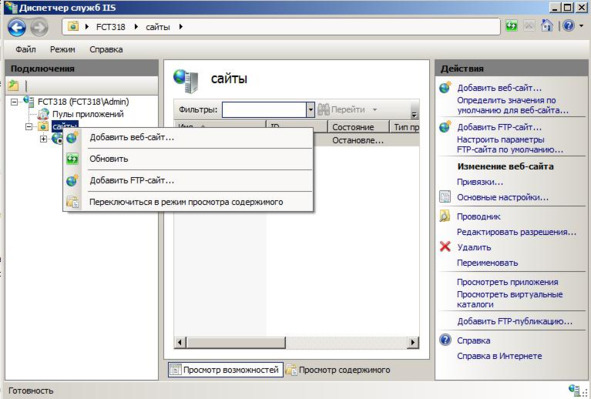Click the red X Удалить icon
Screen dimensions: 591x399
445,247
